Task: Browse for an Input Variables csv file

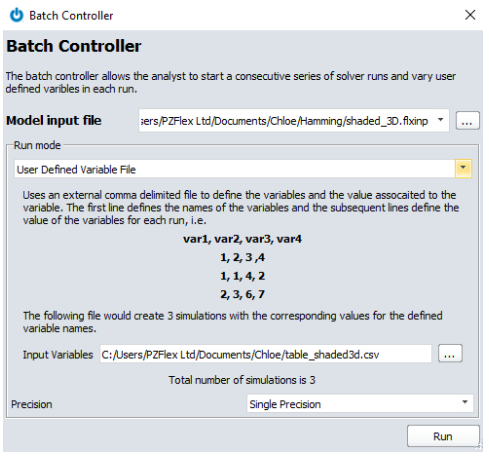Action: (x=450, y=353)
